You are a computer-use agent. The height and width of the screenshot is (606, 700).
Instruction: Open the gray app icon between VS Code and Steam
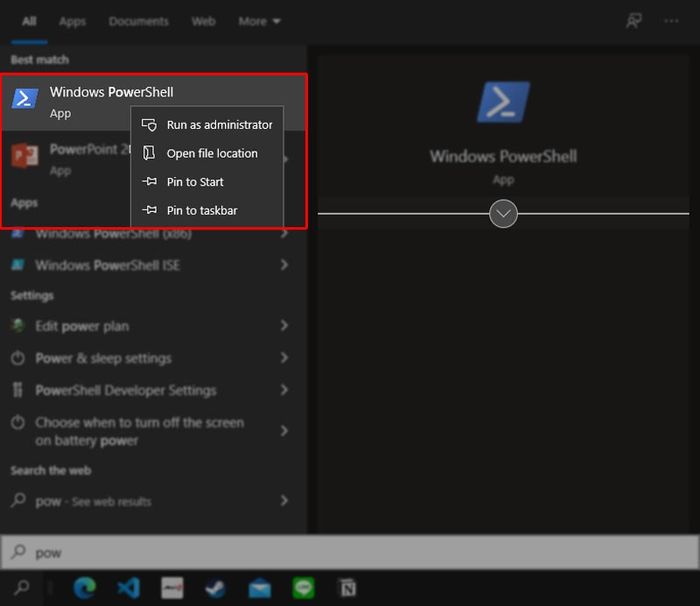tap(172, 588)
